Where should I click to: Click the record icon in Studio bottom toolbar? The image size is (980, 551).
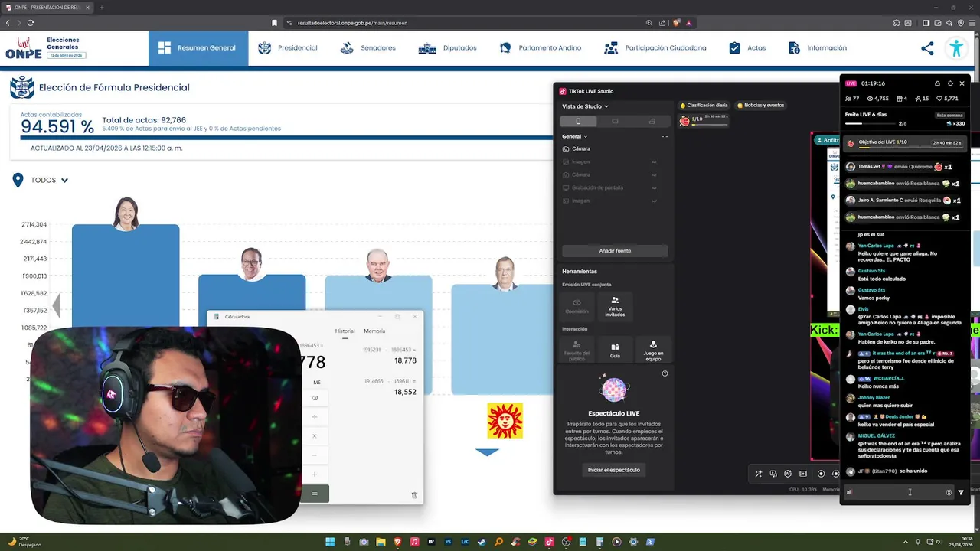(821, 474)
